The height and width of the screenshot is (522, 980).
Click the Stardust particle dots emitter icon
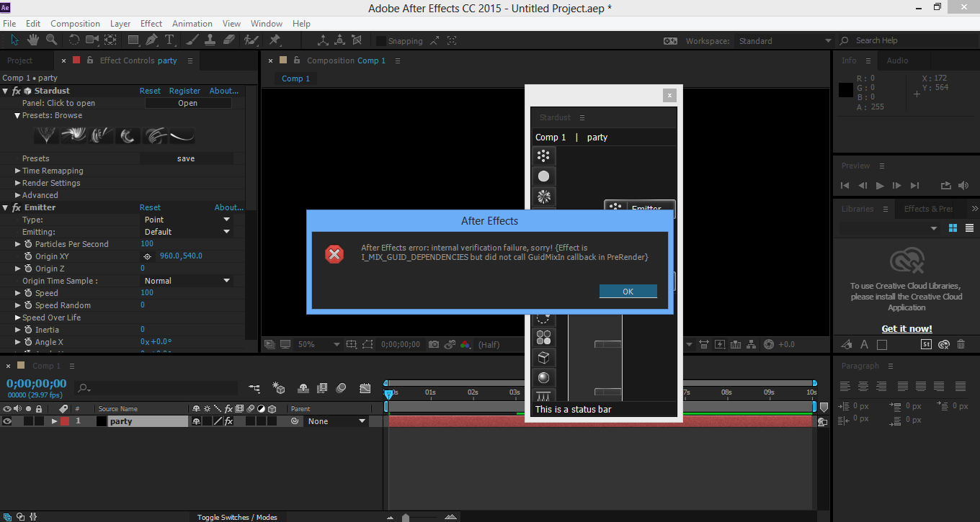(543, 156)
